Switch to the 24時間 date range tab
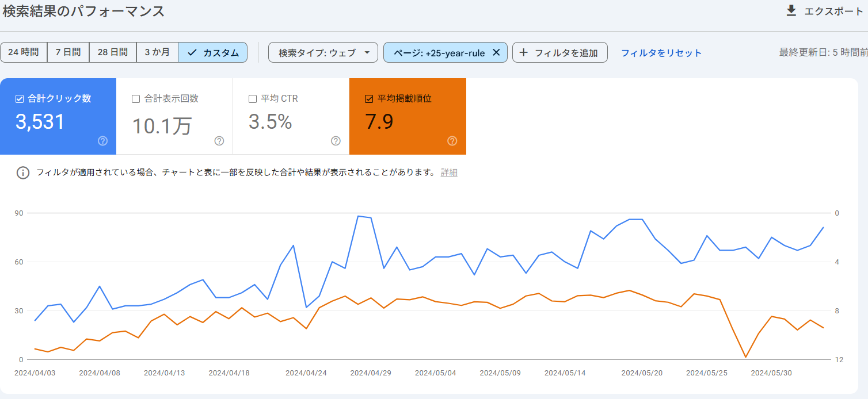The height and width of the screenshot is (399, 868). pyautogui.click(x=24, y=52)
